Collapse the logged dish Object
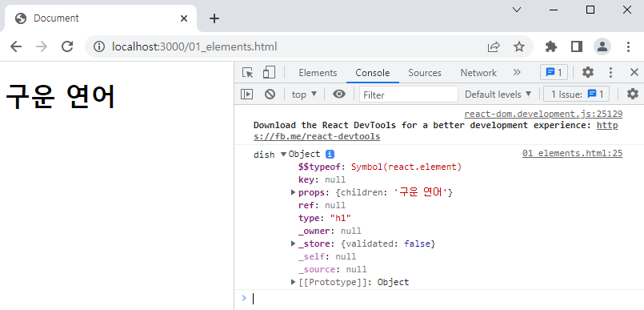Screen dimensions: 644x310 tap(283, 154)
